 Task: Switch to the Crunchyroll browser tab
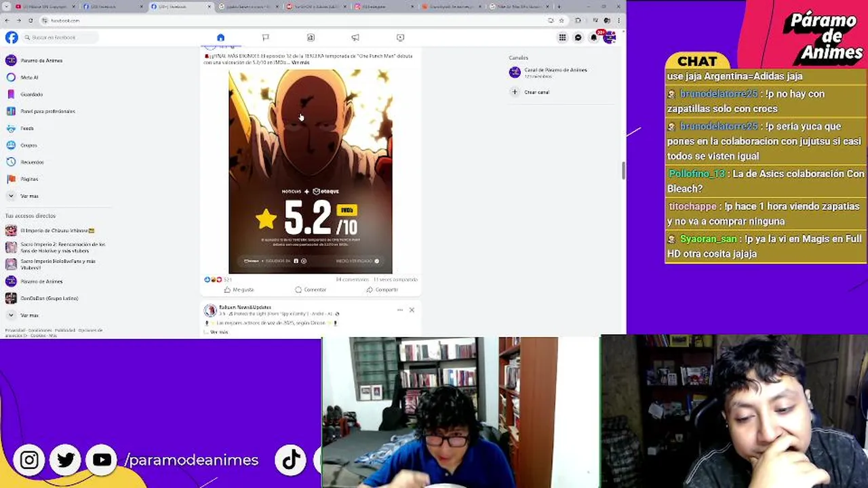point(451,6)
